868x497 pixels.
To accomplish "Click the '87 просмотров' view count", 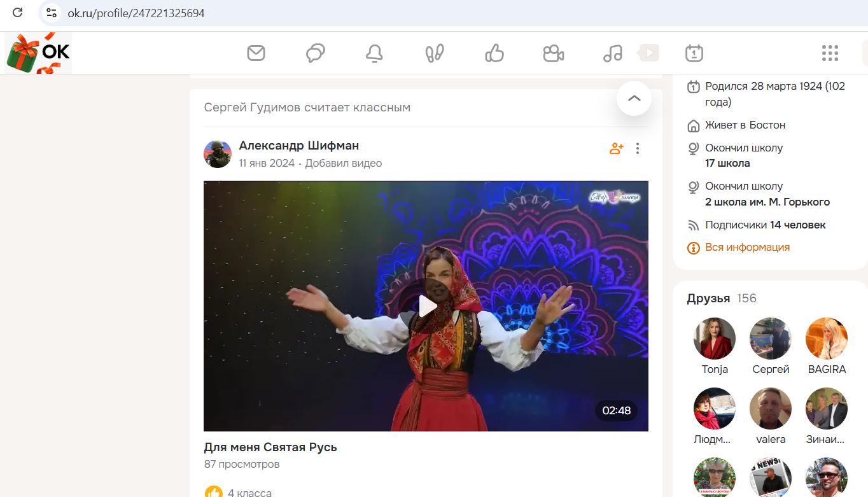I will pyautogui.click(x=242, y=465).
